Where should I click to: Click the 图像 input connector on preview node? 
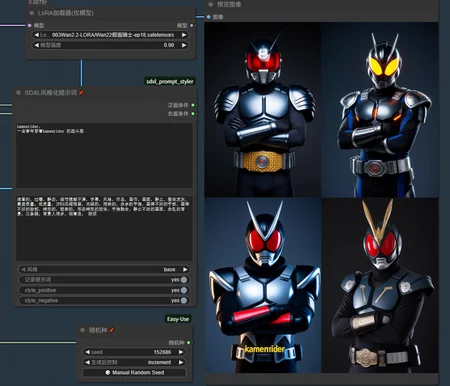coord(209,17)
